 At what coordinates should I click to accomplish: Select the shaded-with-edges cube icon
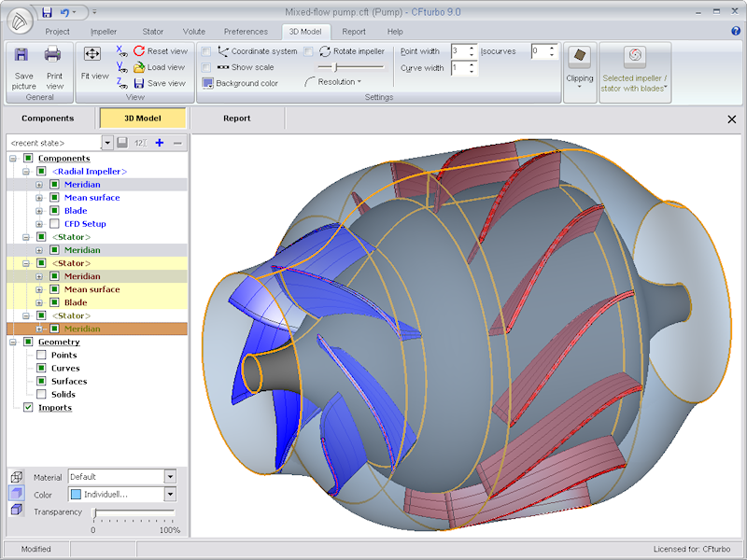pyautogui.click(x=17, y=510)
